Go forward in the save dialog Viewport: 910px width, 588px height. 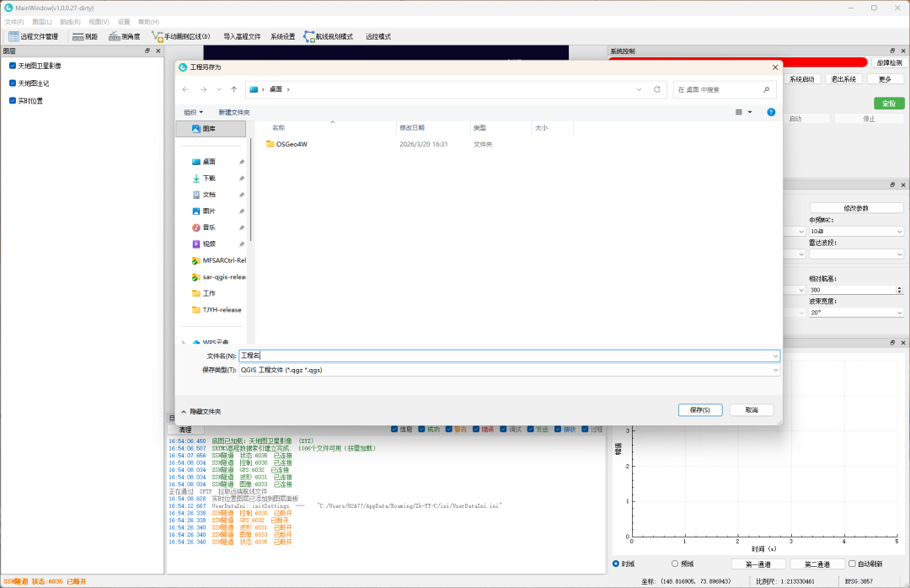[203, 89]
